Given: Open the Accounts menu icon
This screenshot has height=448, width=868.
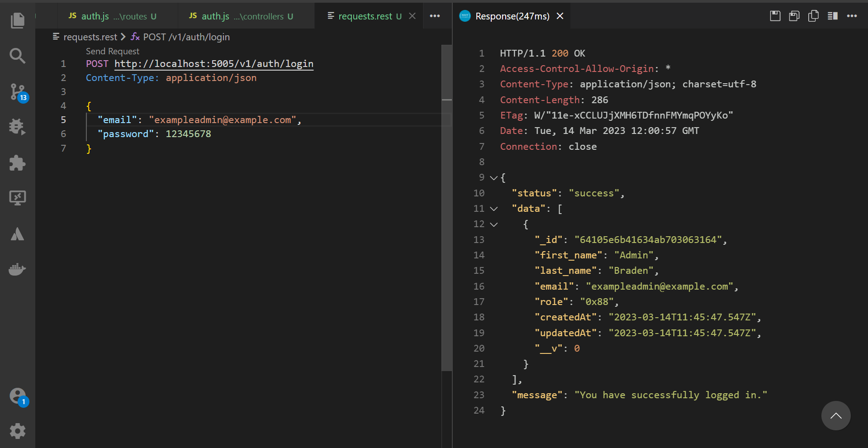Looking at the screenshot, I should (x=18, y=396).
